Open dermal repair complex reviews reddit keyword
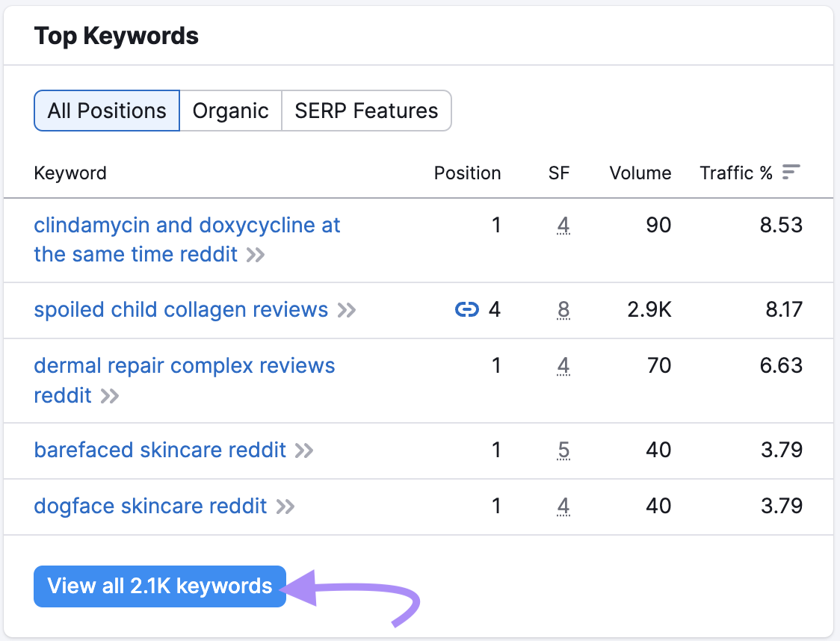The width and height of the screenshot is (840, 641). (x=185, y=380)
